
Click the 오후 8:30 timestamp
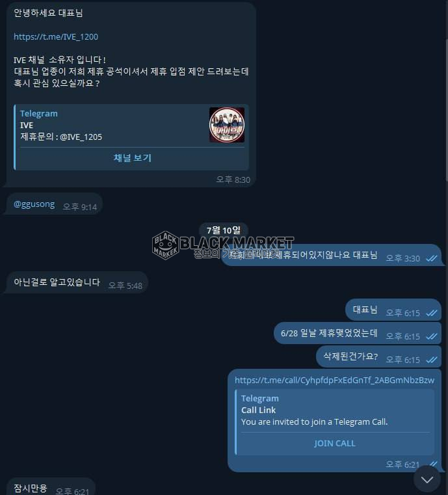[233, 180]
